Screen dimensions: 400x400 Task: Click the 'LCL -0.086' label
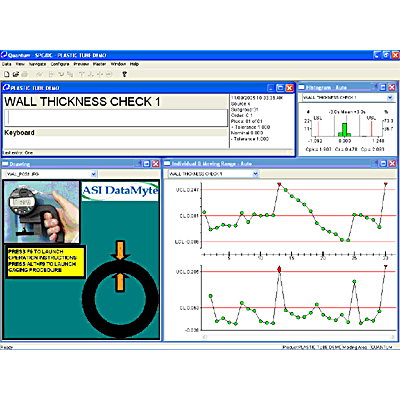187,242
